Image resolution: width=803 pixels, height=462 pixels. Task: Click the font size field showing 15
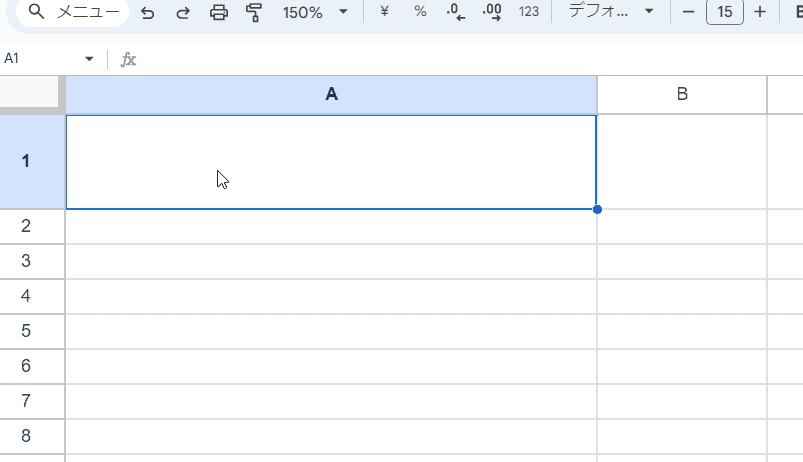point(724,12)
